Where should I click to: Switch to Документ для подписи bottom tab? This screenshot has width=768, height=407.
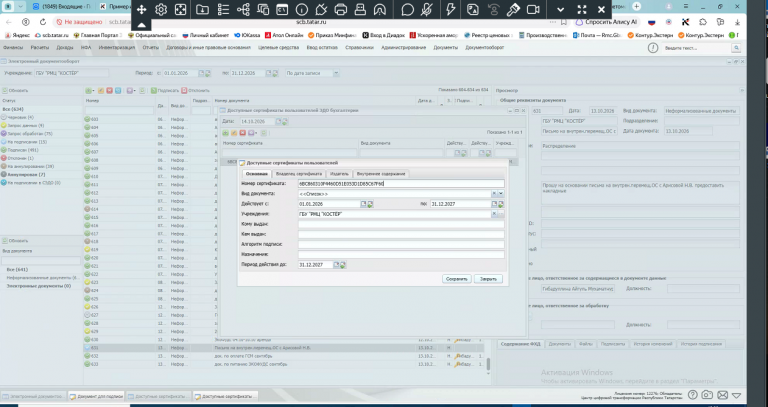click(x=96, y=396)
